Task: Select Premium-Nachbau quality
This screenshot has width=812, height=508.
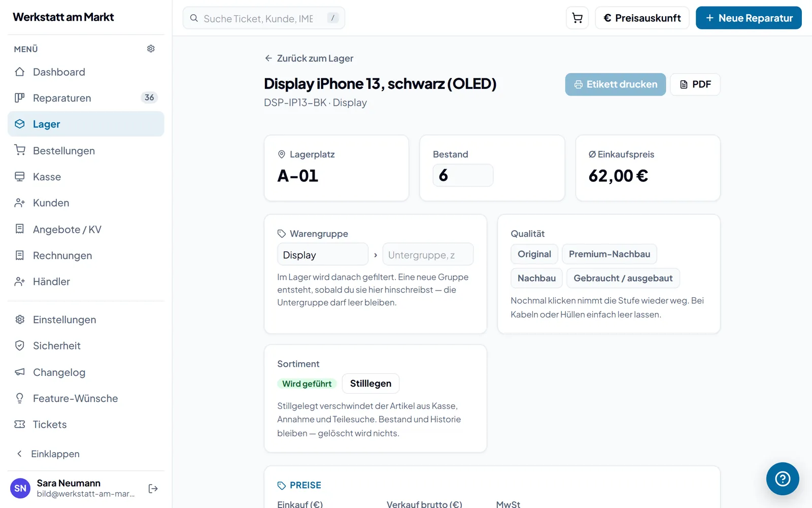Action: [610, 254]
